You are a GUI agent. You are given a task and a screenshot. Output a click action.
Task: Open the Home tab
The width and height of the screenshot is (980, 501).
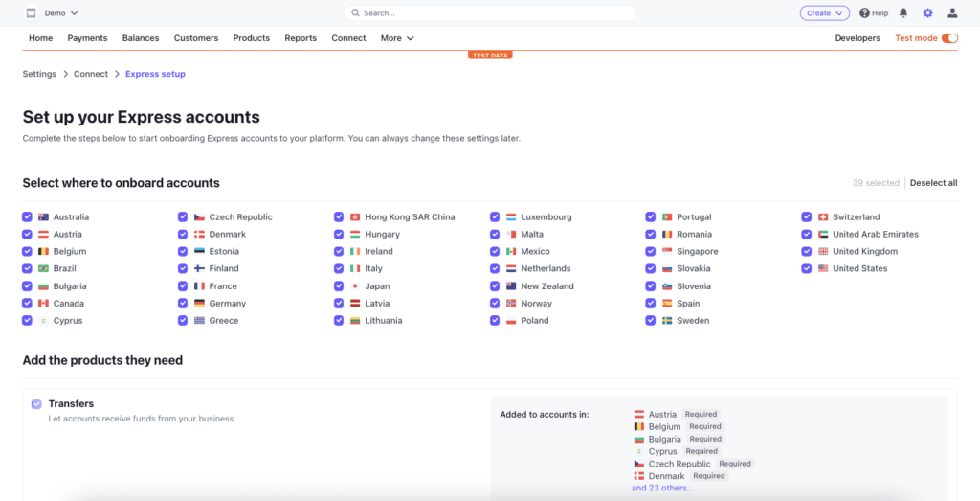click(x=40, y=38)
